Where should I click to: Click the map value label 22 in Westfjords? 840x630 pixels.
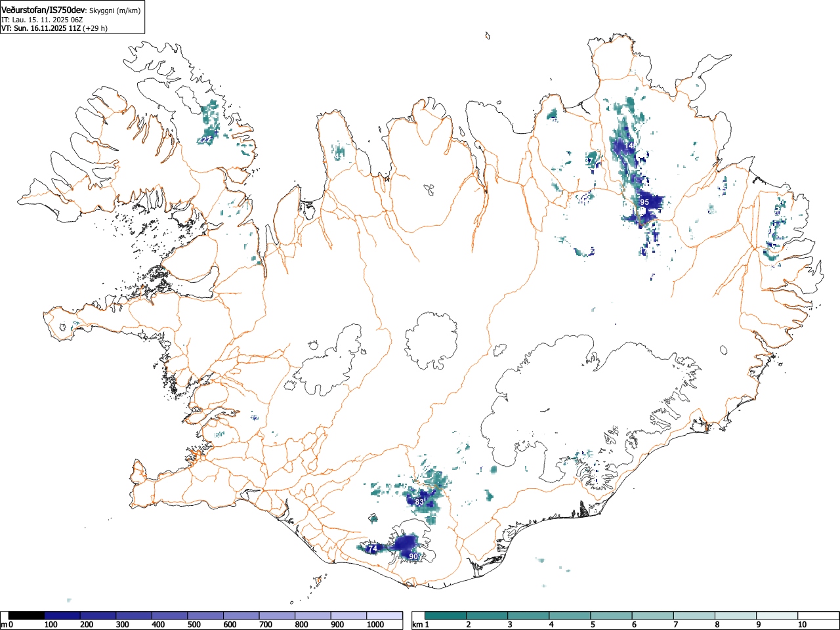pyautogui.click(x=206, y=140)
